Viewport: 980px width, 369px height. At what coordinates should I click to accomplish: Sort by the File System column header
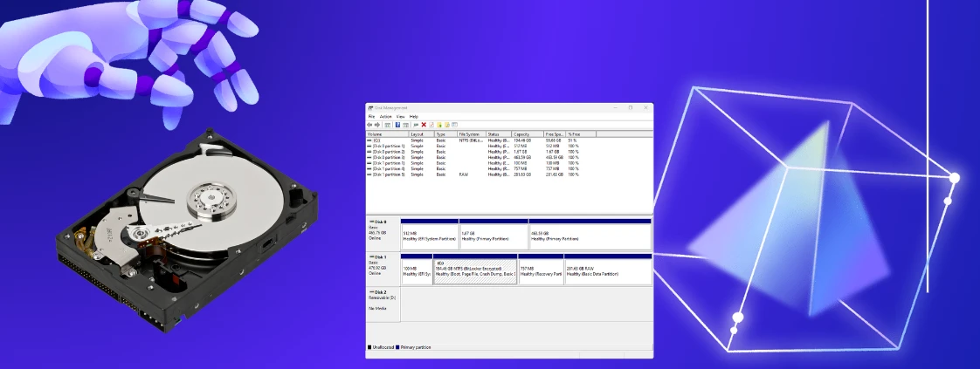tap(470, 134)
